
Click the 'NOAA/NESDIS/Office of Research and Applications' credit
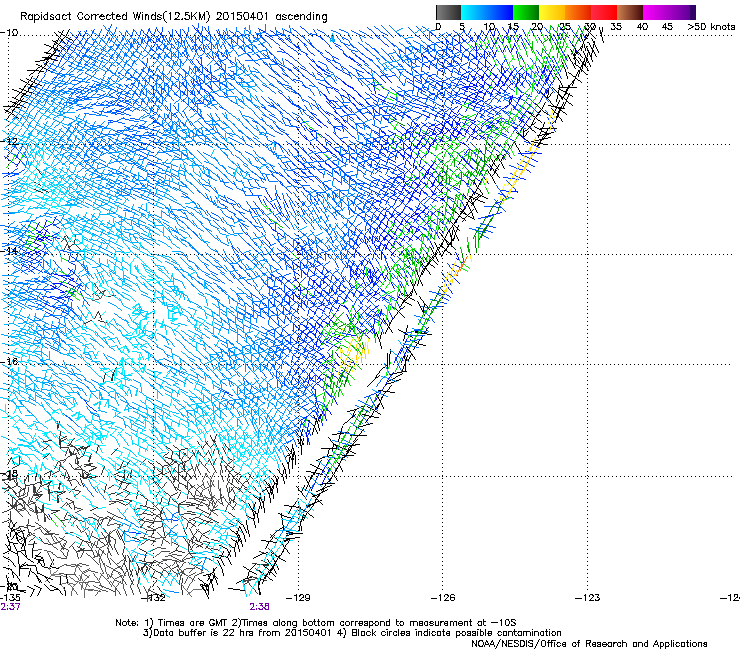coord(589,644)
